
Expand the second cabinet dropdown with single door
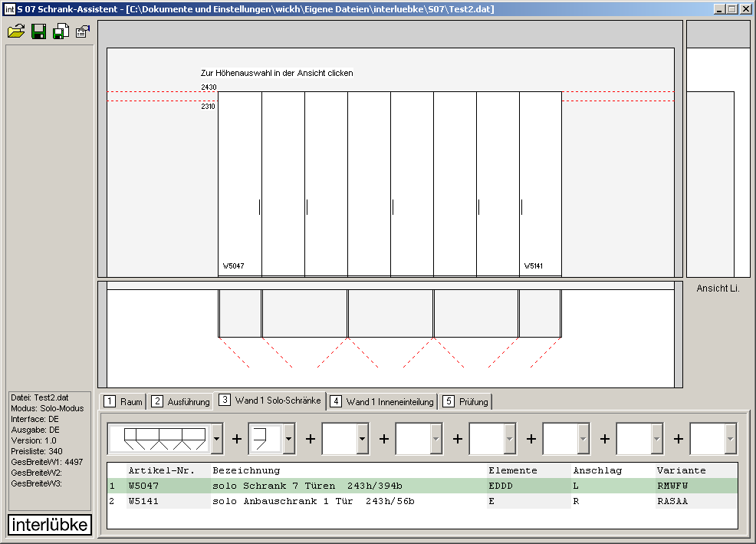(289, 439)
